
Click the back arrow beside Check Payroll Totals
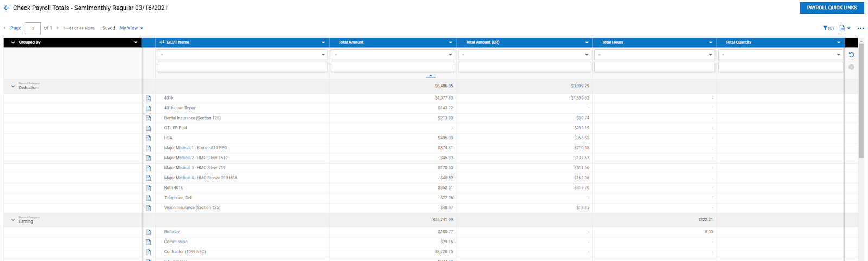(7, 8)
